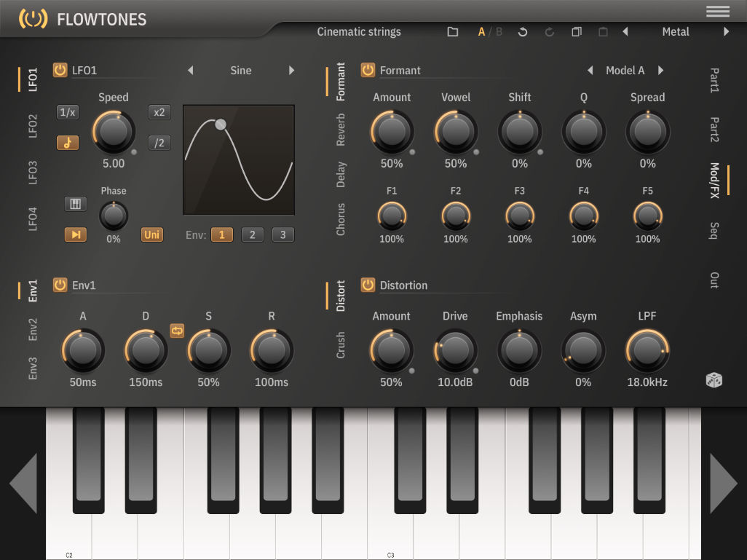
Task: Toggle the 1/x speed button
Action: (68, 112)
